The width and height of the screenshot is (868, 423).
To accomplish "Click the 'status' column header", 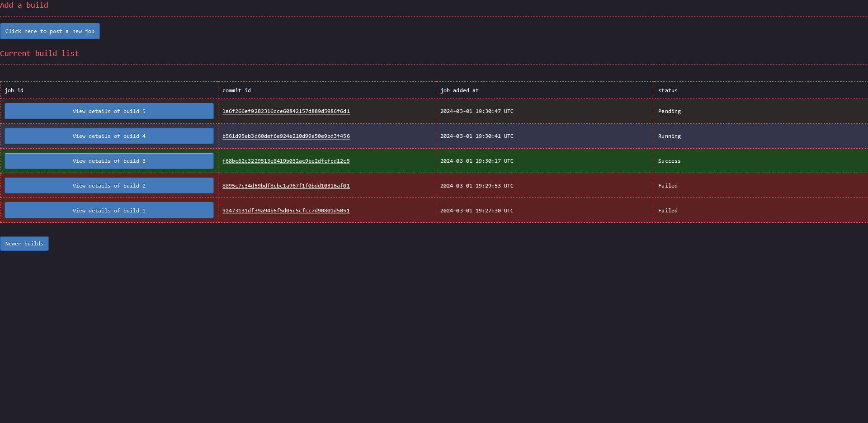I will point(668,90).
